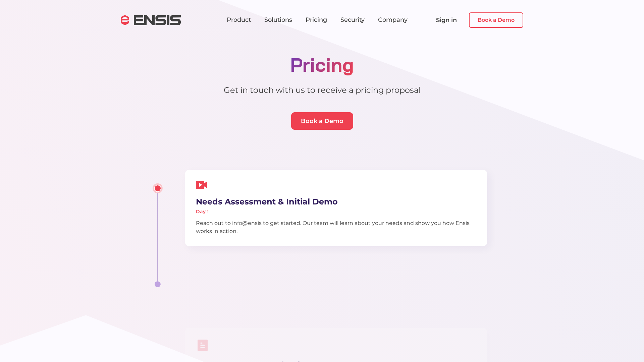The height and width of the screenshot is (362, 644).
Task: Expand the Company navigation item
Action: tap(393, 20)
